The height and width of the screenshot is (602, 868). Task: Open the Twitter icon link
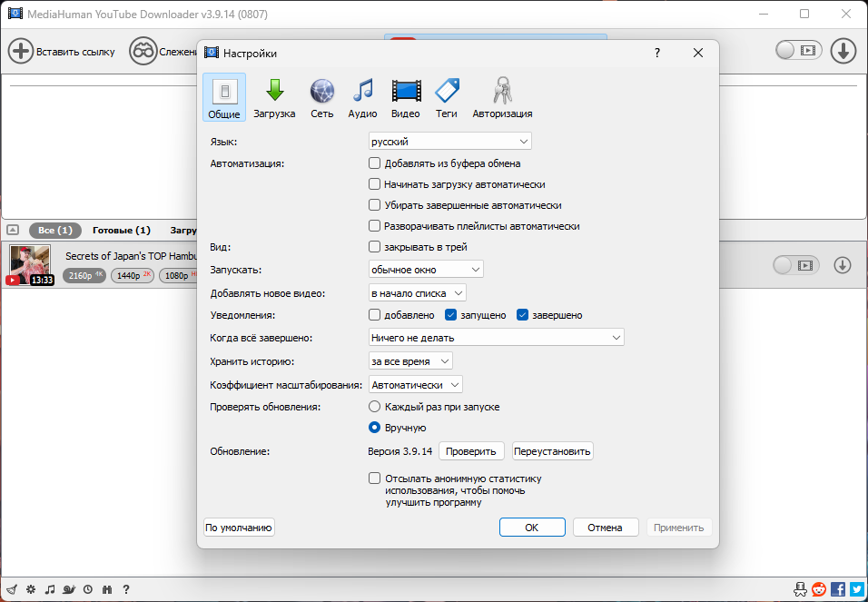click(x=857, y=588)
